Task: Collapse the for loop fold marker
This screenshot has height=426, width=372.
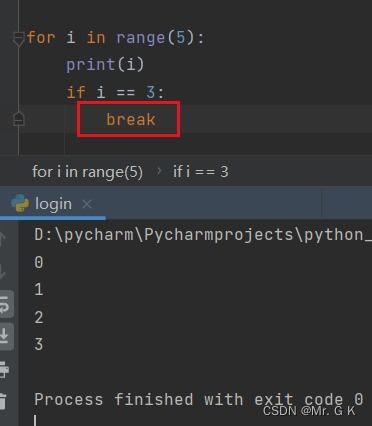Action: click(18, 38)
